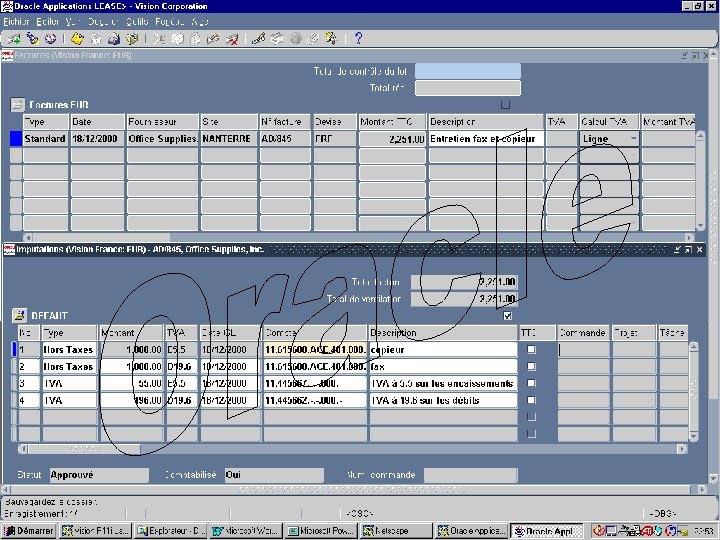Switch to the Explorateur taskbar button
The width and height of the screenshot is (720, 540).
(x=171, y=531)
